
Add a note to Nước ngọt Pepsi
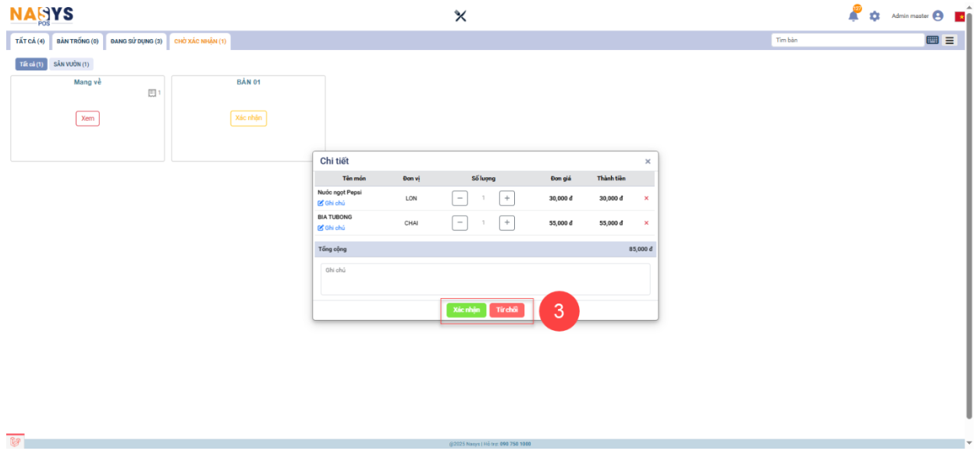click(332, 203)
